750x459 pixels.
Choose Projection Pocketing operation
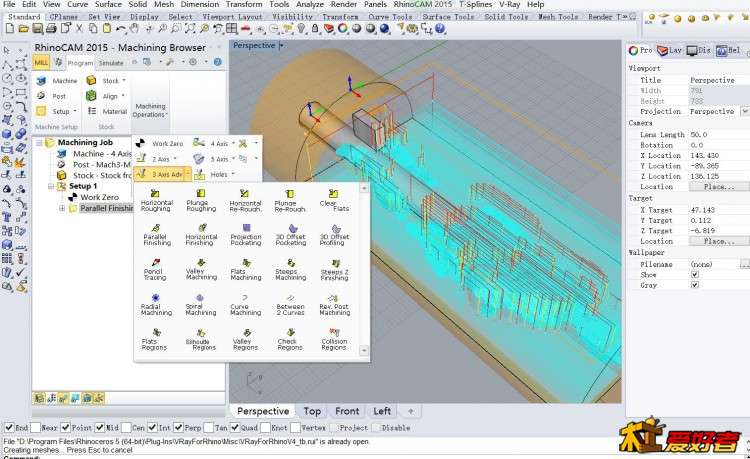point(246,235)
